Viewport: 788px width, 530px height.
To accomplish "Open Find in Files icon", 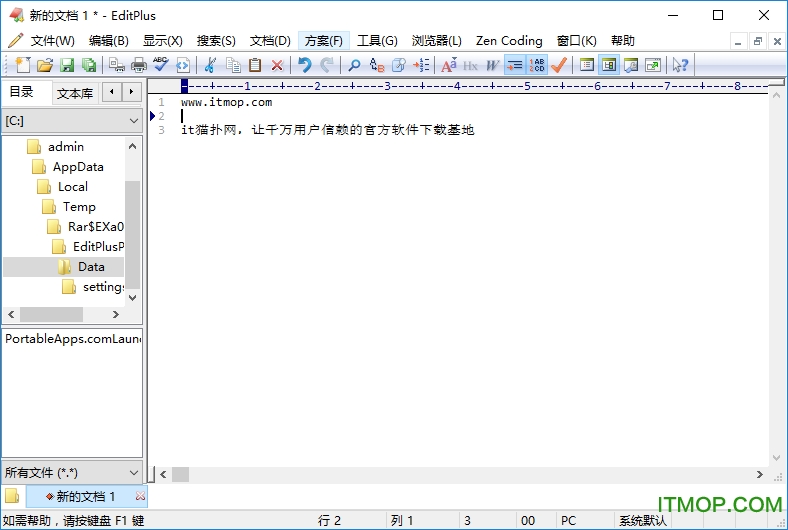I will (399, 65).
